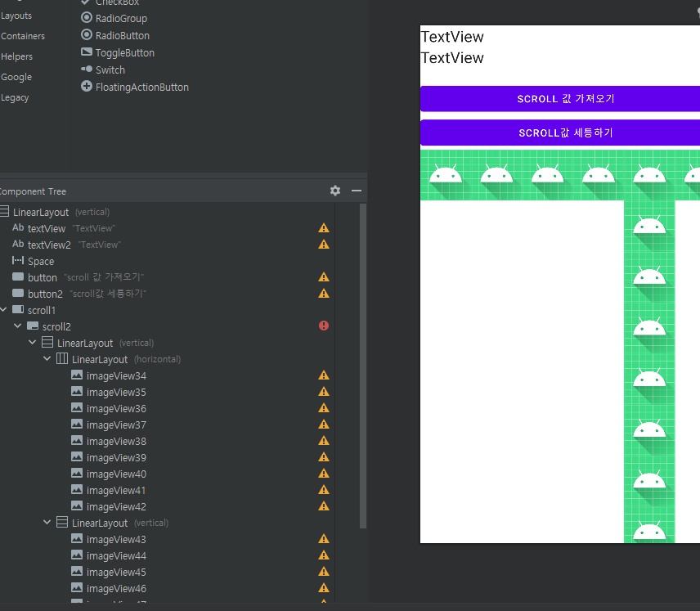Select RadioGroup in the palette

coord(114,18)
